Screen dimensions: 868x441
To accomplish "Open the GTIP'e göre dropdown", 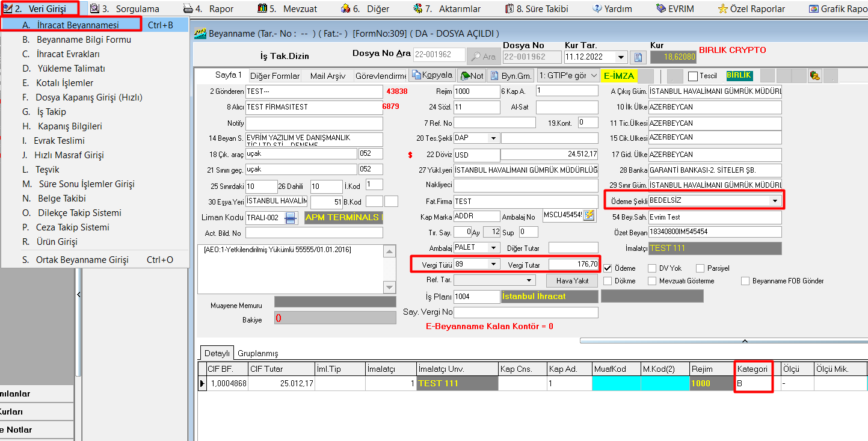I will [594, 76].
